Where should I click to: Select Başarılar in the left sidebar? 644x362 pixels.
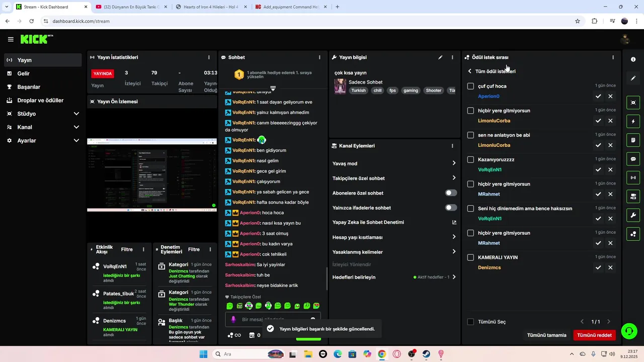[43, 87]
